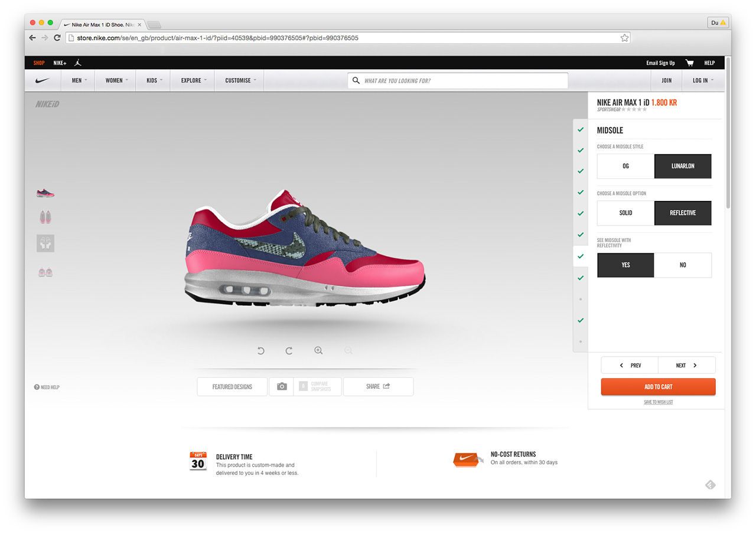Go to current highlighted step checkmark

coord(581,256)
